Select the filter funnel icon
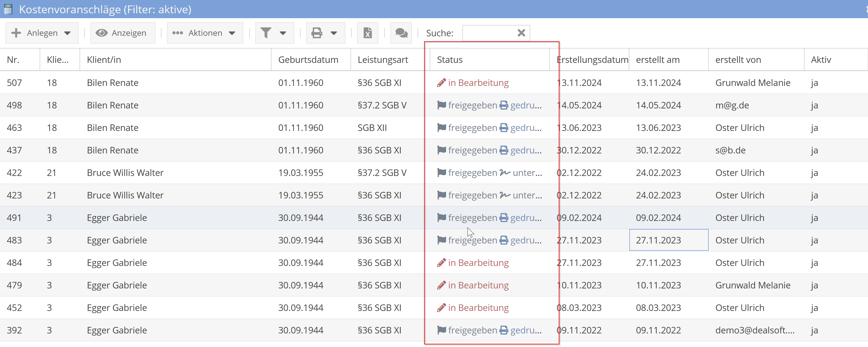This screenshot has width=868, height=347. (x=266, y=33)
